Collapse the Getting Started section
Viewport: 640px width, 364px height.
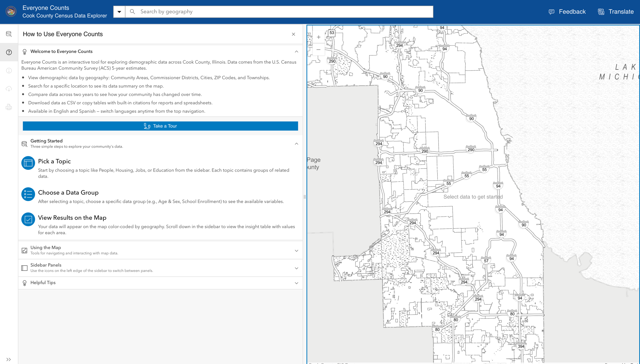[296, 143]
